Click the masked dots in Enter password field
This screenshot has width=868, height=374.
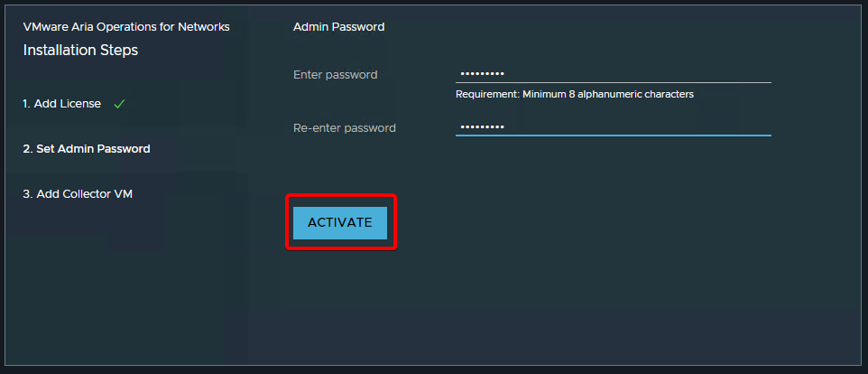point(482,74)
